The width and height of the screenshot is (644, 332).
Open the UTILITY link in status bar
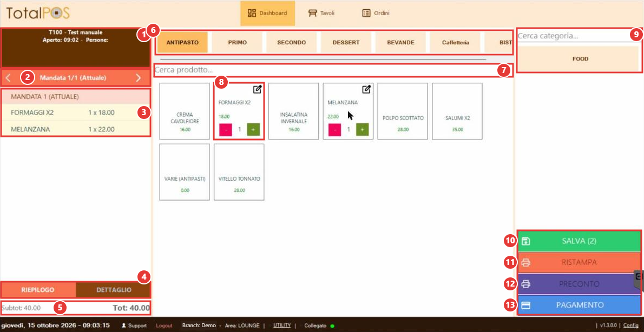282,326
